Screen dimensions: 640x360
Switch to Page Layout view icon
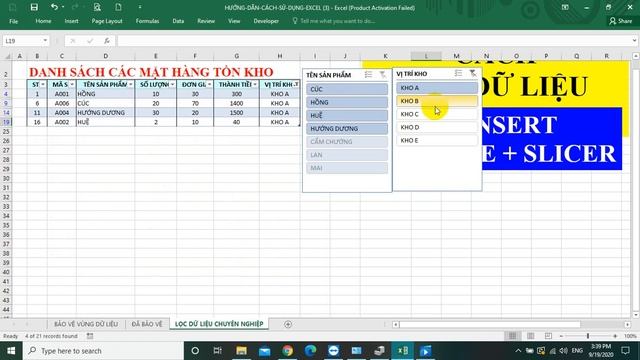point(531,336)
